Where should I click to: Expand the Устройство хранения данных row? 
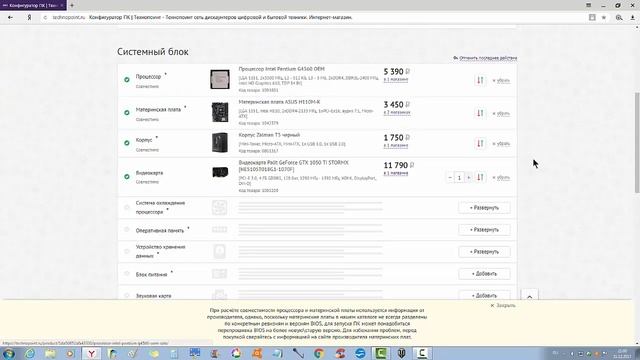click(484, 252)
